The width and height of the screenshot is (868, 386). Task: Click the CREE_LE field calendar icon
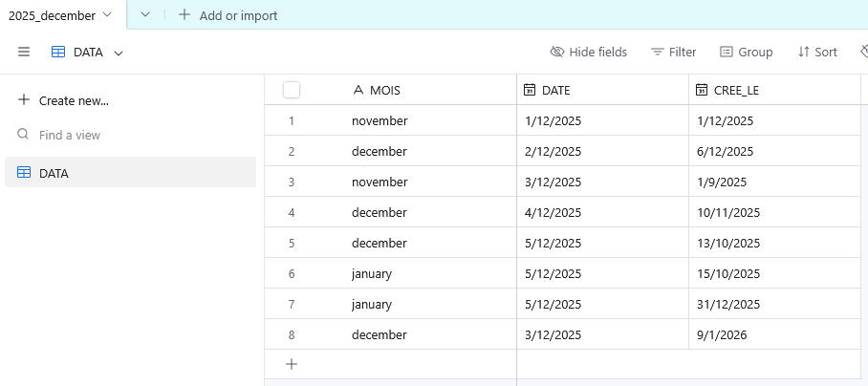tap(702, 90)
